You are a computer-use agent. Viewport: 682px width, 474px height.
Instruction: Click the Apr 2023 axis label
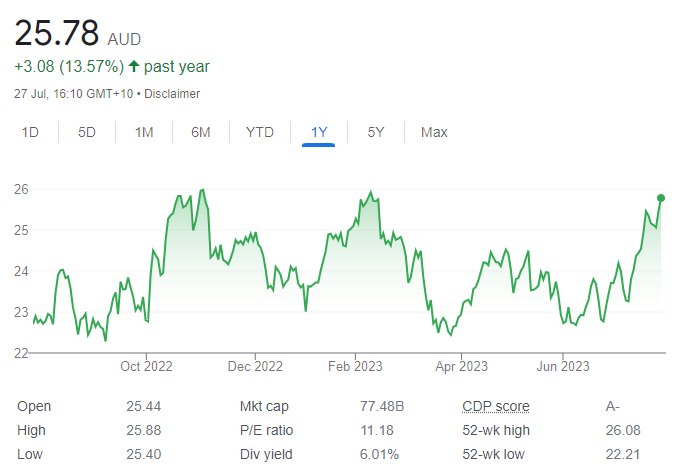(x=461, y=367)
